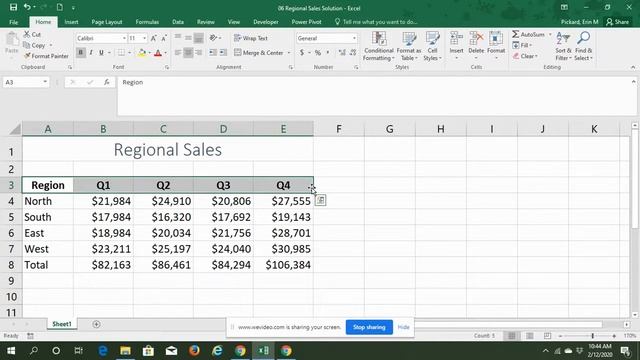Open the Name Box dropdown arrow
This screenshot has height=360, width=640.
coord(45,82)
